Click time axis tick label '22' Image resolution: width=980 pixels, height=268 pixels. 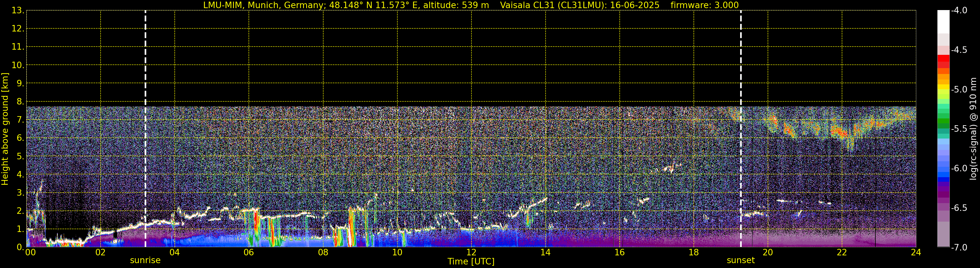click(842, 252)
